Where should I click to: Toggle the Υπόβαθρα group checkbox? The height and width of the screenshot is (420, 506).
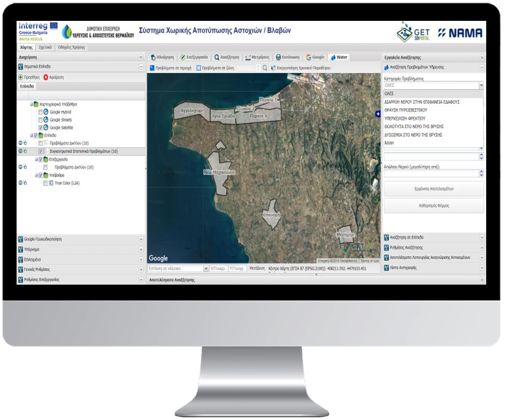pos(41,175)
